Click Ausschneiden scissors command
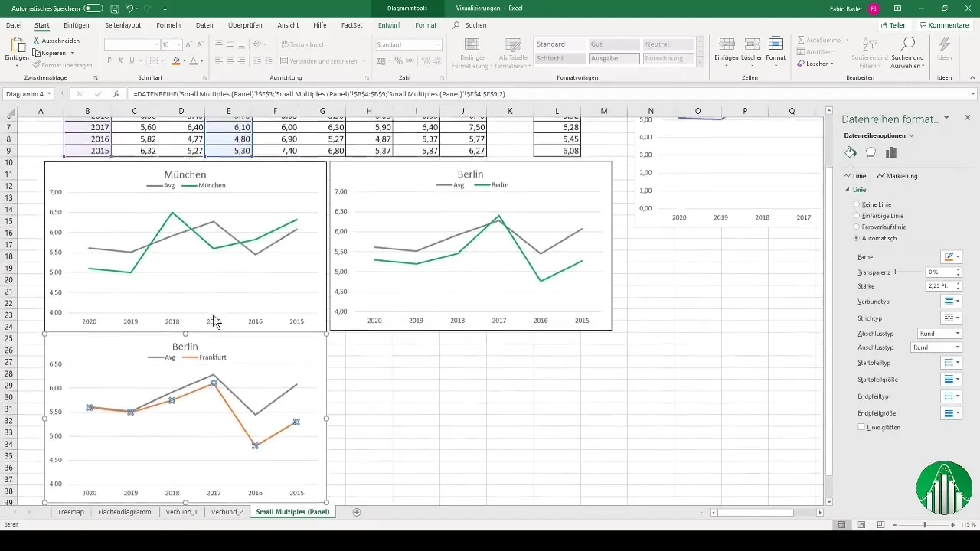 [x=58, y=41]
